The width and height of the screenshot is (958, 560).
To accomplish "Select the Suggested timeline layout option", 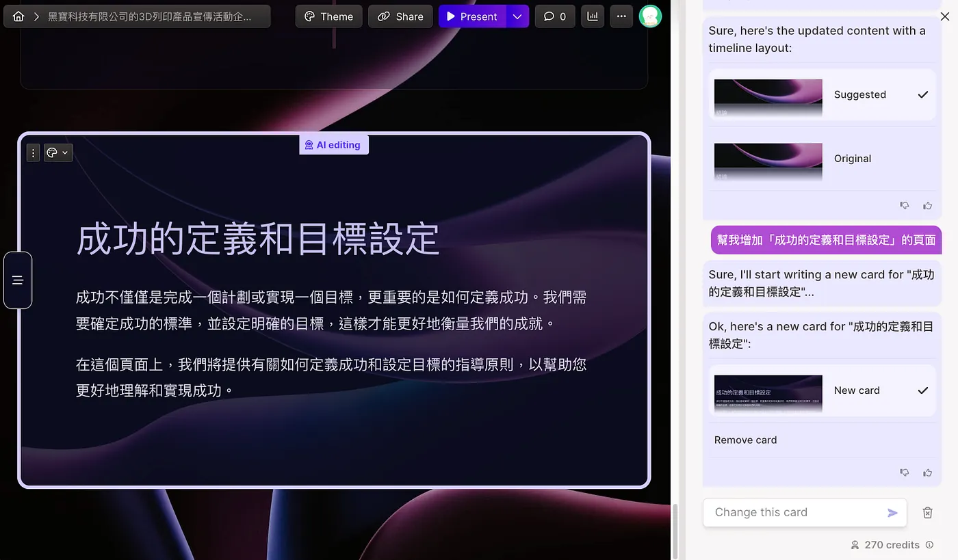I will [822, 95].
